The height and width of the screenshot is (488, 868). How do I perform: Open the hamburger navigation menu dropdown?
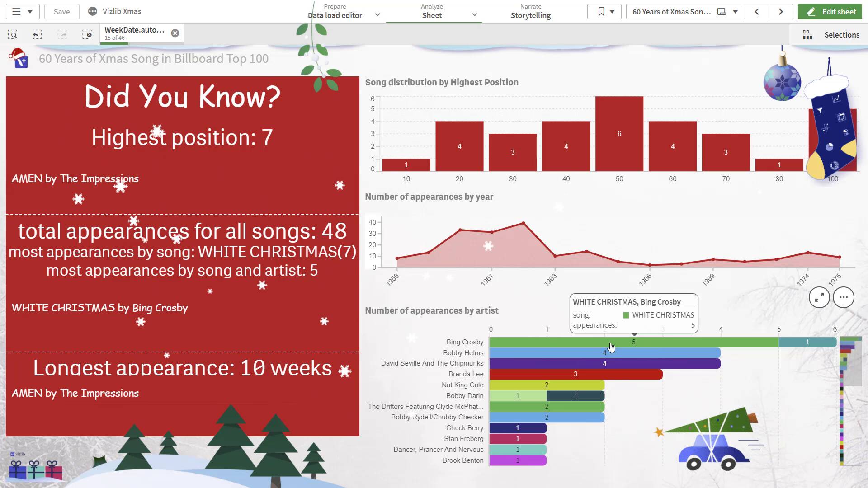point(22,12)
